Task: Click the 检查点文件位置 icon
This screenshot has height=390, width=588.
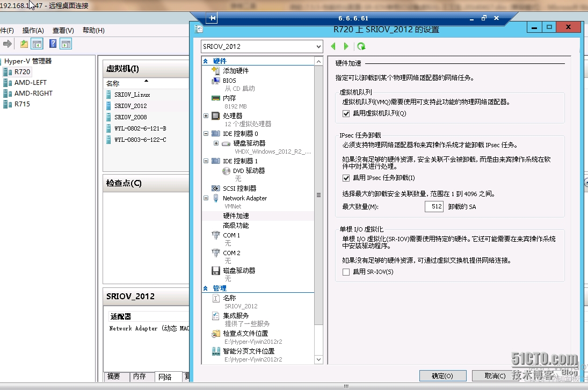Action: pyautogui.click(x=216, y=334)
